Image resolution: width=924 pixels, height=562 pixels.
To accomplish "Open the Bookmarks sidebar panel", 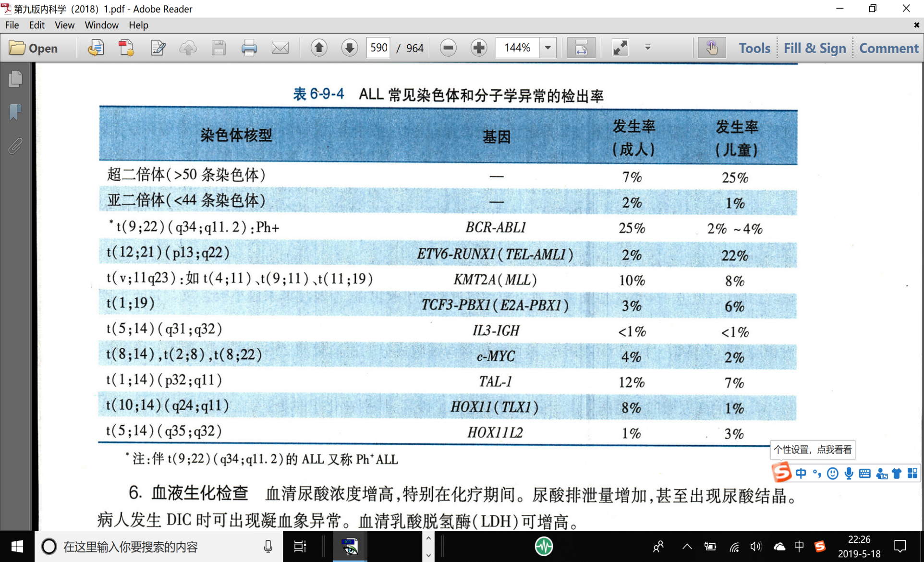I will point(15,112).
